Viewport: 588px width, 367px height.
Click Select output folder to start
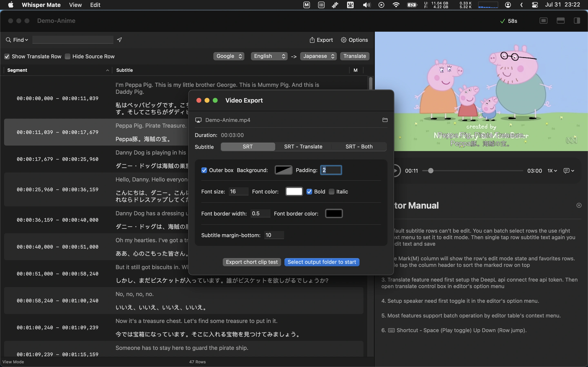pyautogui.click(x=322, y=262)
